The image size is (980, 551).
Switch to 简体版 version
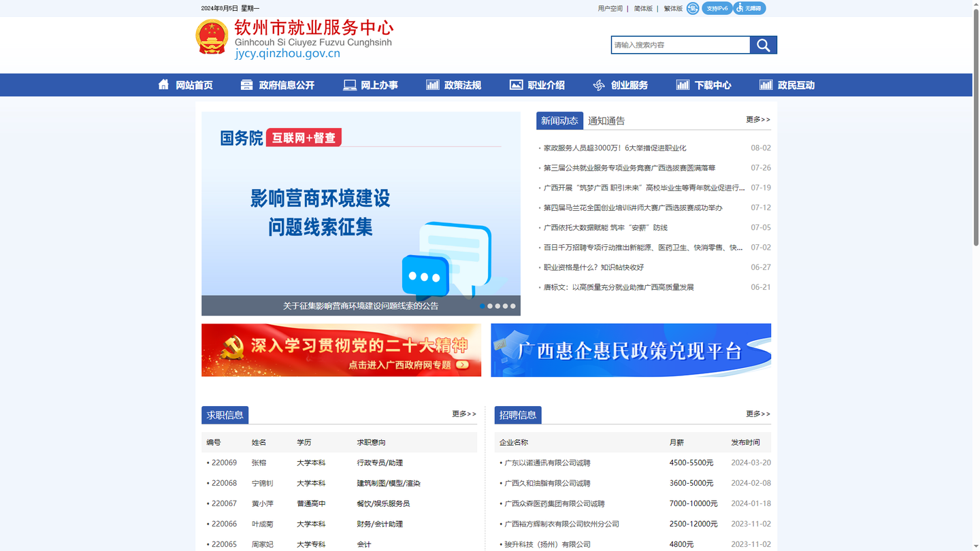(x=643, y=8)
